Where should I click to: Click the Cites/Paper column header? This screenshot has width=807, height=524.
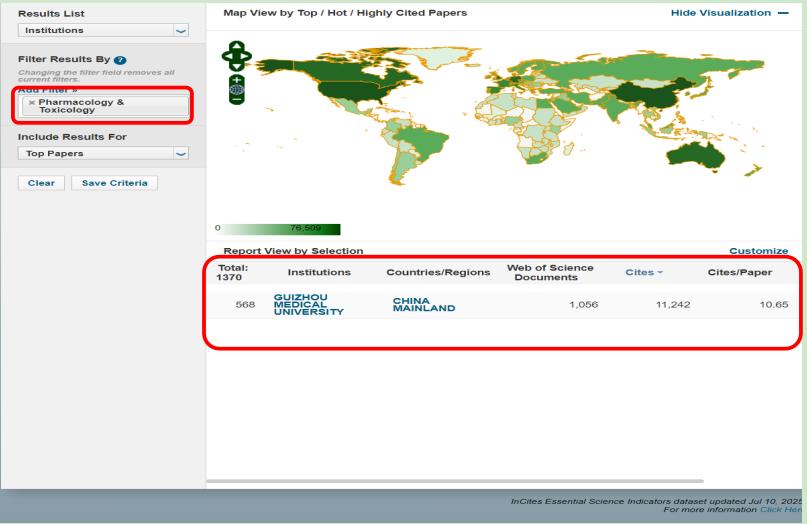coord(740,272)
